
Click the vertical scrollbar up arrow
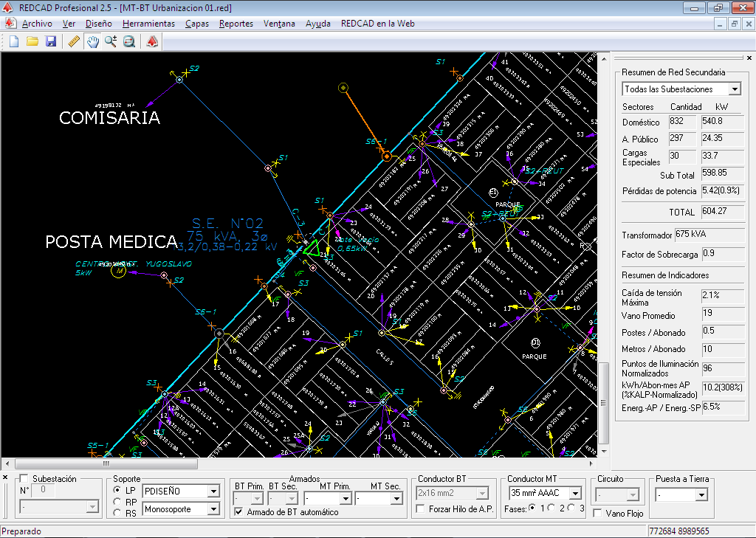coord(604,59)
